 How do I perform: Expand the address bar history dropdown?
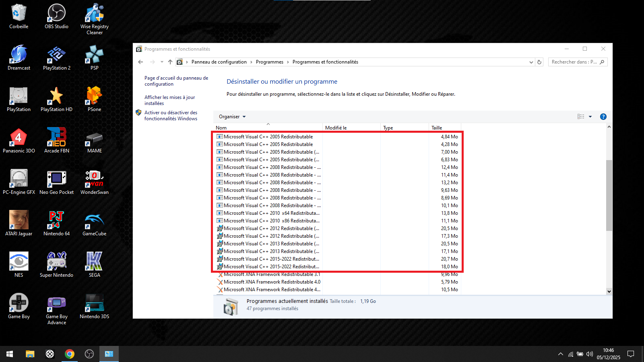click(x=531, y=62)
